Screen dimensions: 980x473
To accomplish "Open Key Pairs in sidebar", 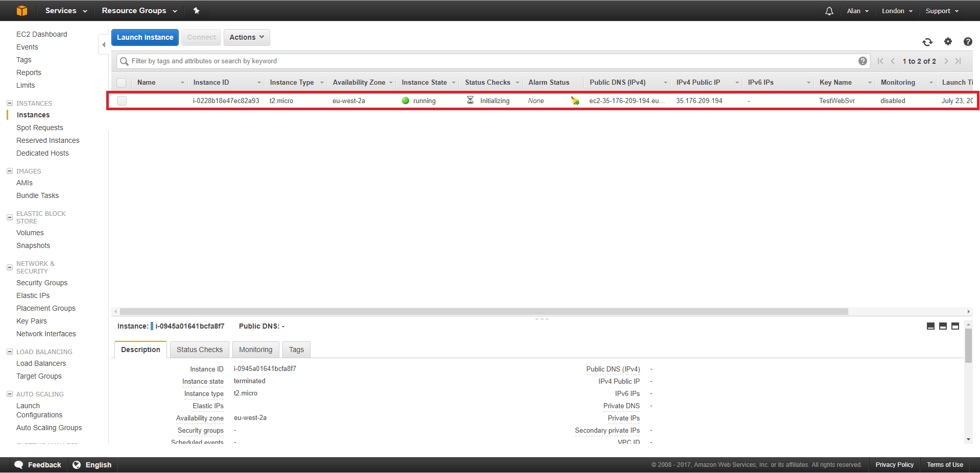I will [x=32, y=321].
